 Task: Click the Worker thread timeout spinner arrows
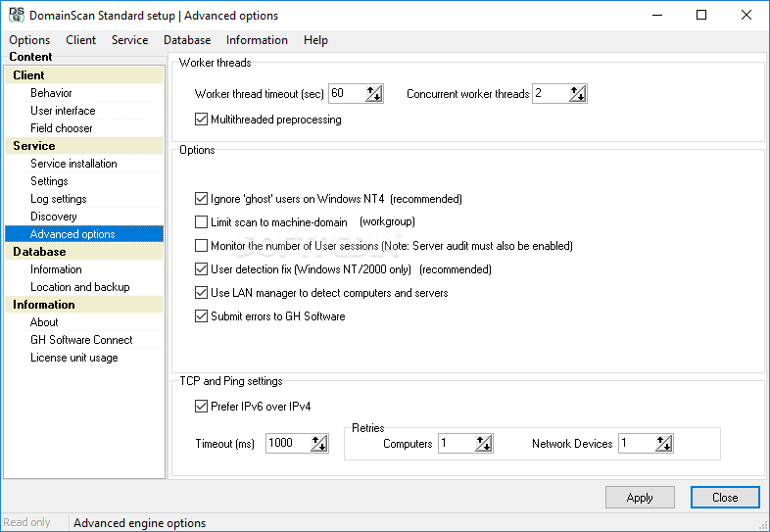pyautogui.click(x=373, y=93)
